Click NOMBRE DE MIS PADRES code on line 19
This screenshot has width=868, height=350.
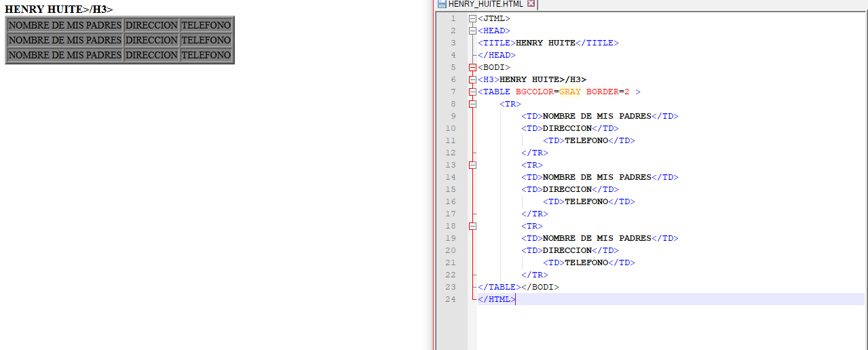coord(600,238)
